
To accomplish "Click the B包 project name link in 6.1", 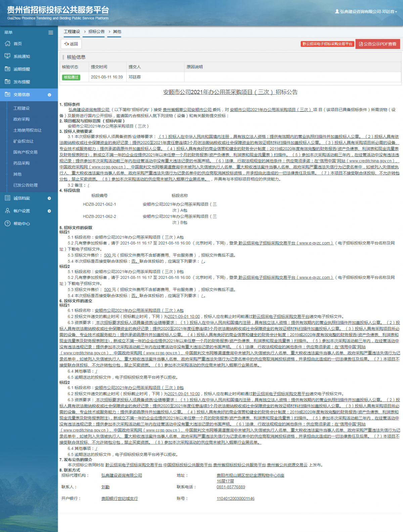I will point(139,388).
